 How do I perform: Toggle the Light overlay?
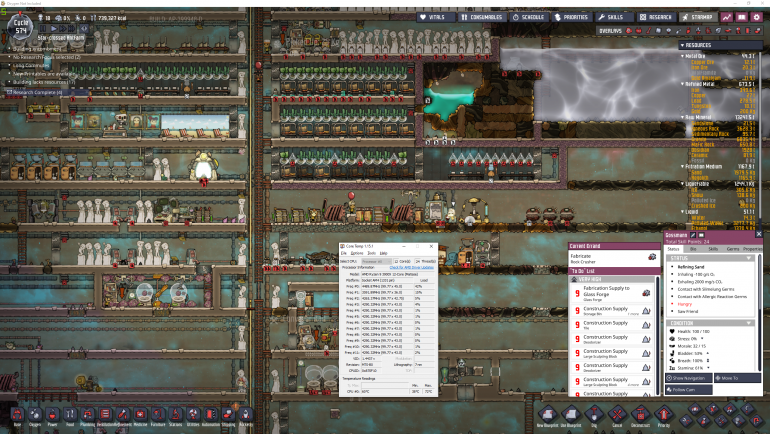(668, 30)
